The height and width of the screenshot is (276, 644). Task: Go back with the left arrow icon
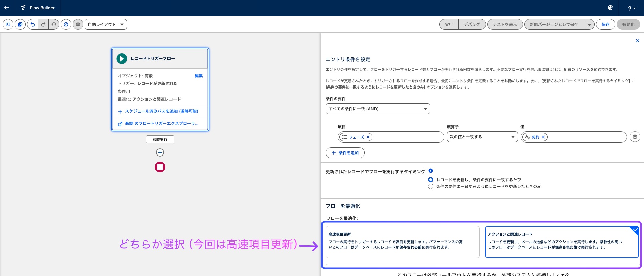pos(7,8)
